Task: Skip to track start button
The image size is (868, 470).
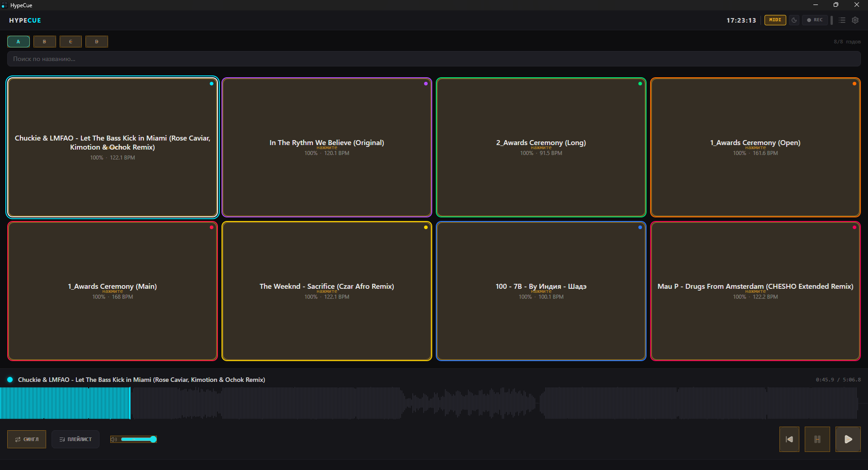Action: click(x=789, y=439)
